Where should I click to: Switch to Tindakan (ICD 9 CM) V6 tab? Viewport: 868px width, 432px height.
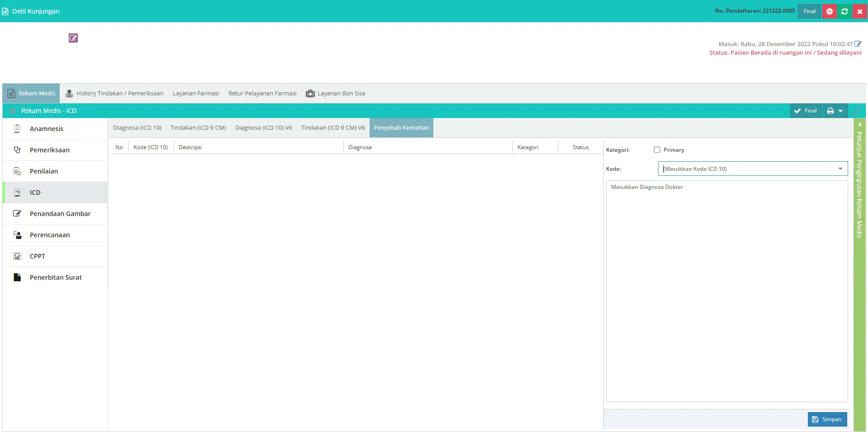(x=333, y=128)
